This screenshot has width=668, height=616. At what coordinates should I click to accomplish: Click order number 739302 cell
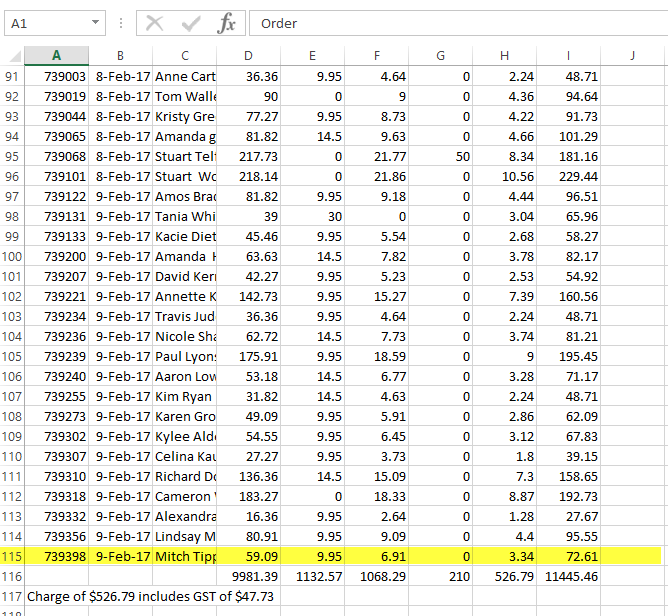click(57, 437)
